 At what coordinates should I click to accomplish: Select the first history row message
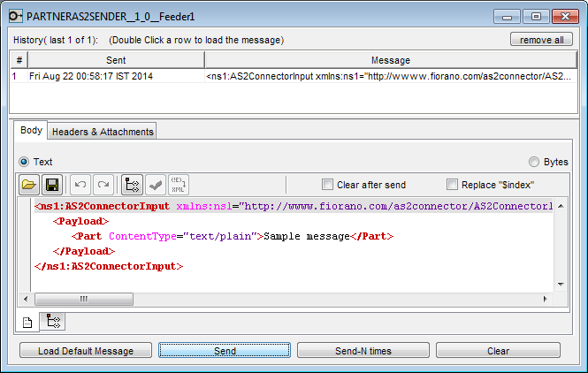point(294,77)
